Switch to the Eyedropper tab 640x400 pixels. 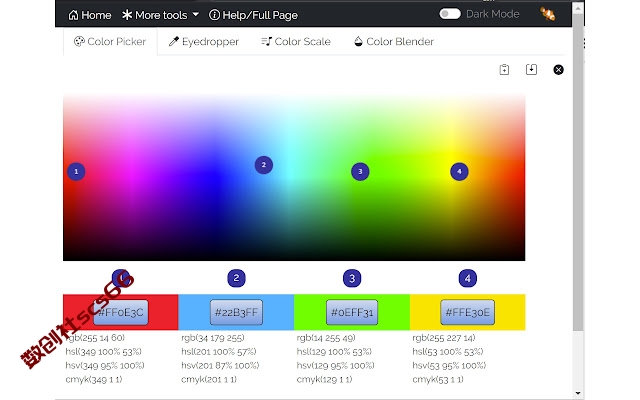[204, 41]
